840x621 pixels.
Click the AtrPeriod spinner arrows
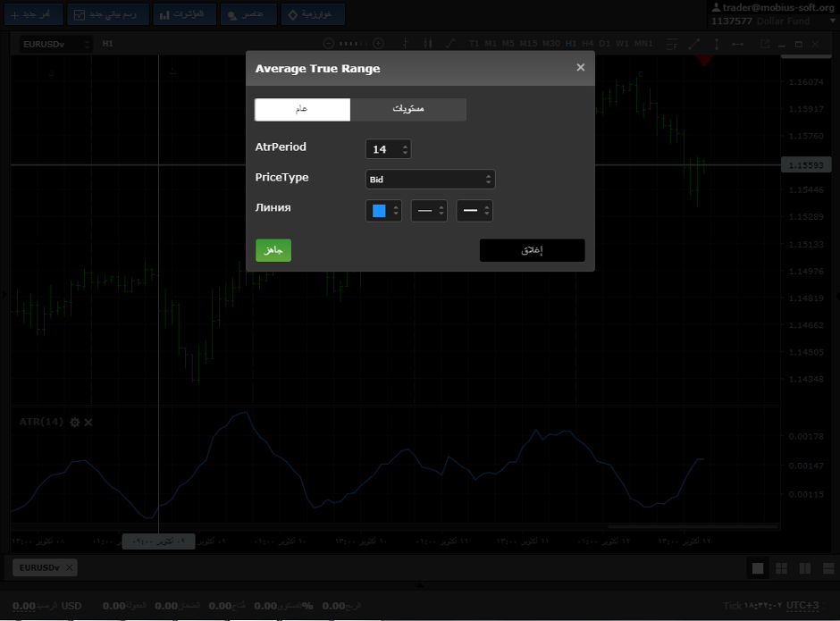(406, 149)
